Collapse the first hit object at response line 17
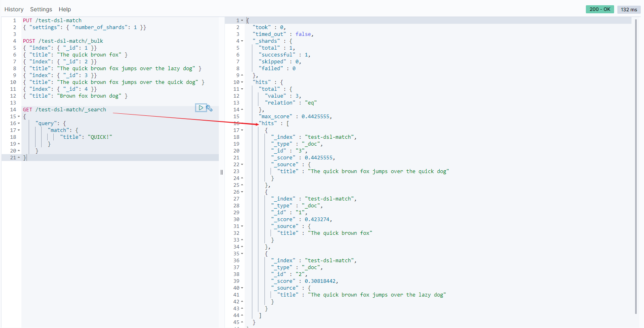 242,130
